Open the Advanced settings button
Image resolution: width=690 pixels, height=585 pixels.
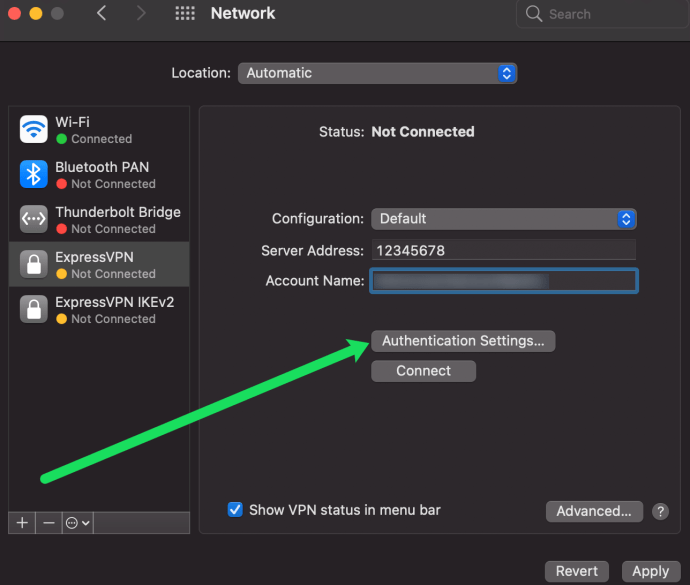click(594, 511)
